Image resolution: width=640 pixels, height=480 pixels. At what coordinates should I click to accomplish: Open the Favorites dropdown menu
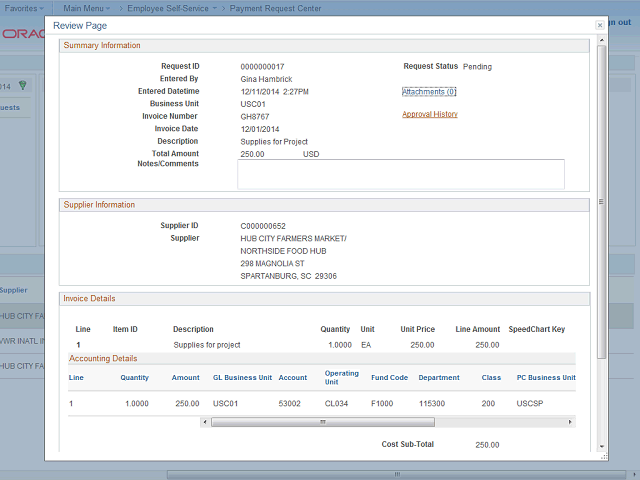pyautogui.click(x=22, y=7)
